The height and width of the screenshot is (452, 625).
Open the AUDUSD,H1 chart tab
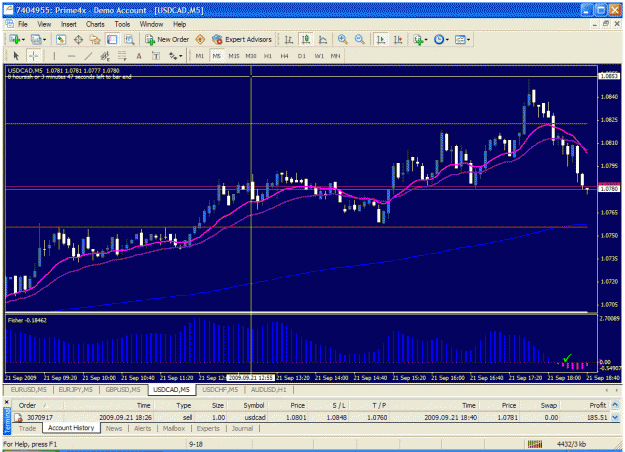tap(269, 389)
